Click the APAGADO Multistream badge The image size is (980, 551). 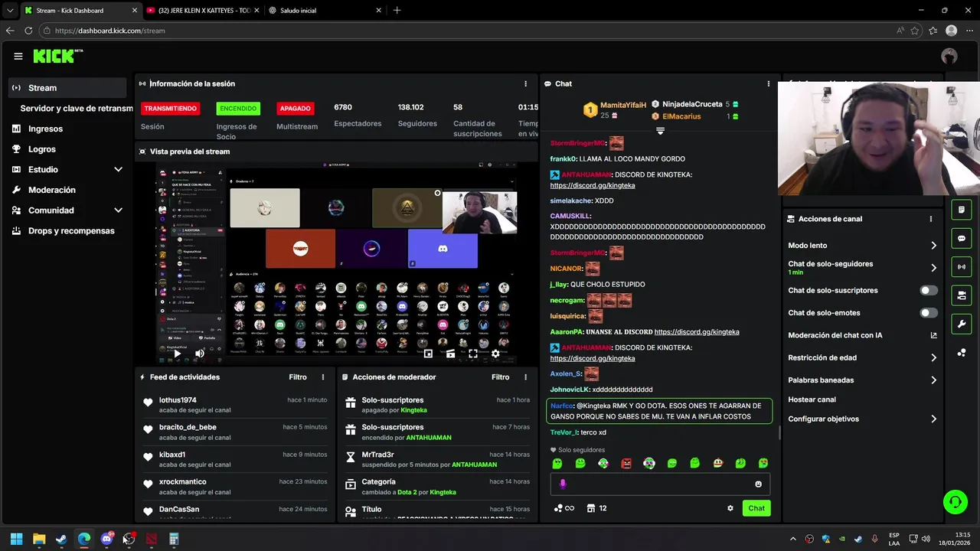coord(296,109)
